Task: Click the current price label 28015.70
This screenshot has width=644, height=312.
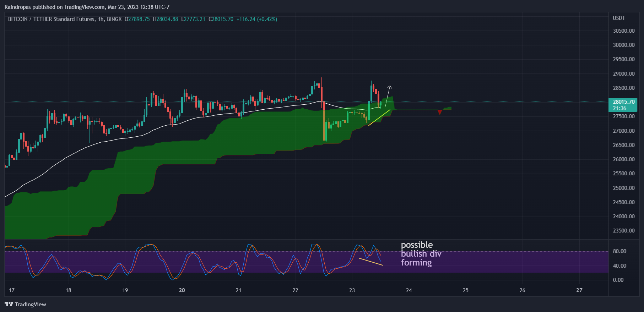Action: click(x=623, y=102)
